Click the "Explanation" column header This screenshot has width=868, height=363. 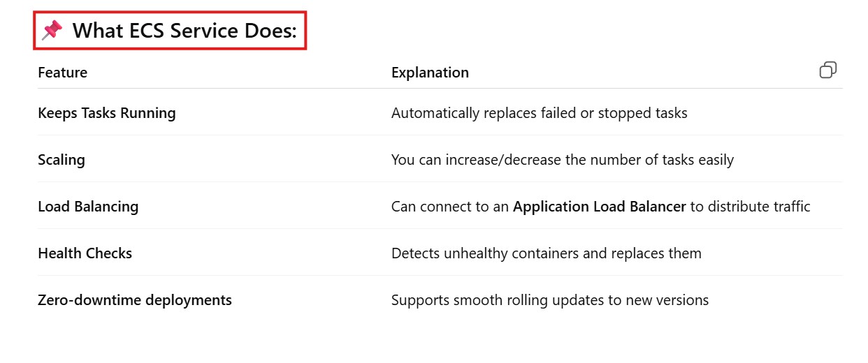tap(430, 73)
